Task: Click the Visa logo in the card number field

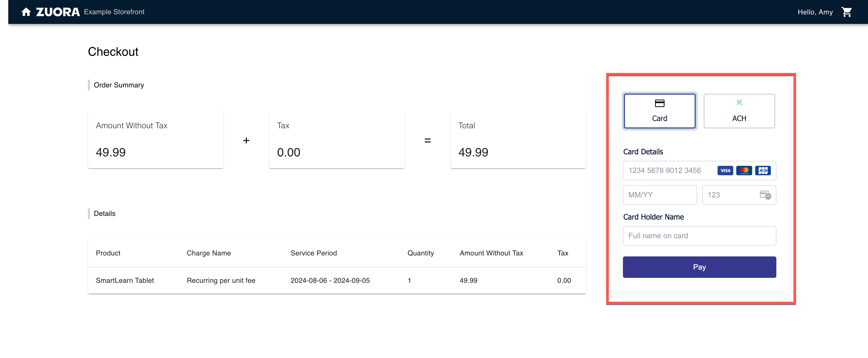Action: click(725, 171)
